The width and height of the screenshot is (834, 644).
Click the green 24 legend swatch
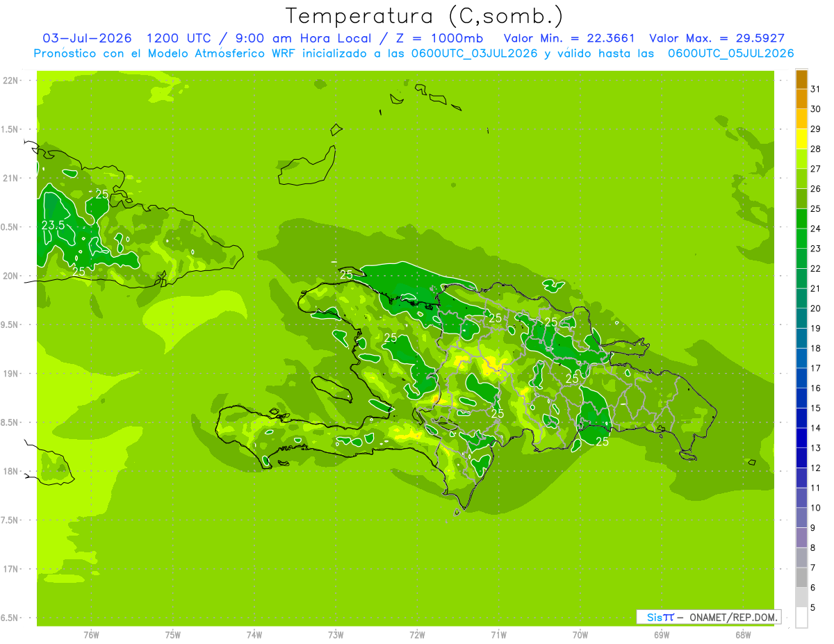click(x=801, y=219)
